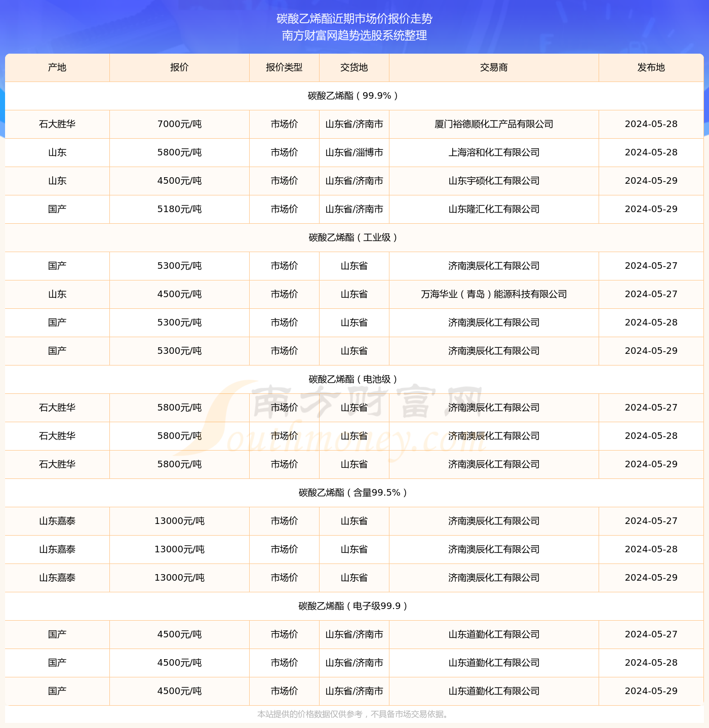Viewport: 709px width, 728px height.
Task: Click the title 碳酸乙烯酯近期市场价报价走势
Action: click(x=354, y=19)
